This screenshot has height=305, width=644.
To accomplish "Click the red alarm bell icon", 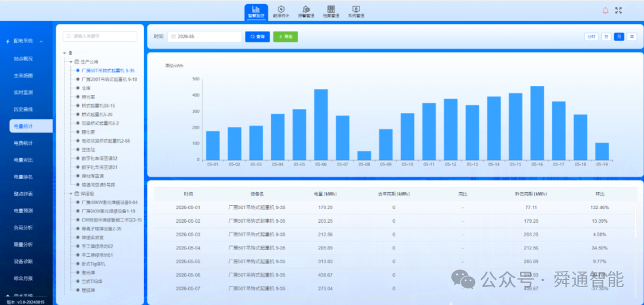I will coord(605,11).
